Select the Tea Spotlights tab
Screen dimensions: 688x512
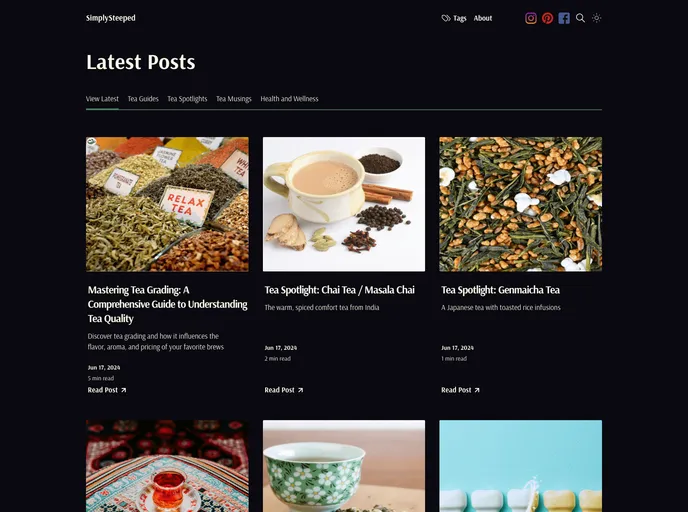[x=187, y=99]
